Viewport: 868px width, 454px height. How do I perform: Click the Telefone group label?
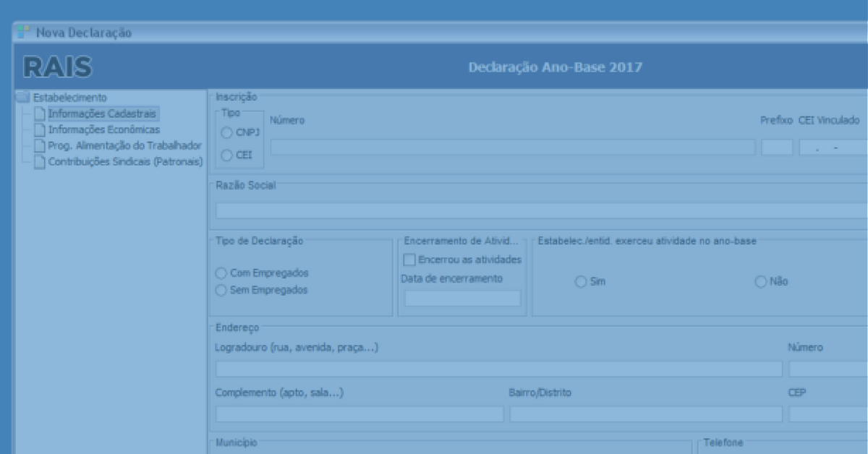click(723, 442)
